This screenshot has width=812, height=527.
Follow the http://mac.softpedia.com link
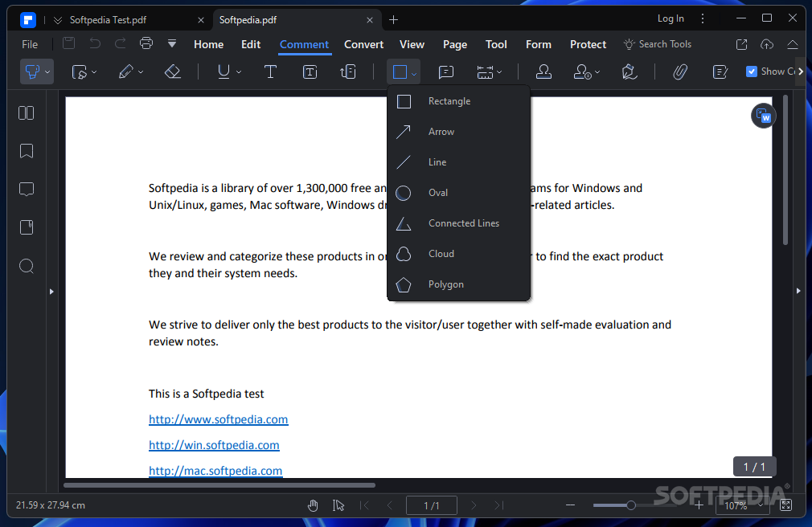tap(215, 471)
